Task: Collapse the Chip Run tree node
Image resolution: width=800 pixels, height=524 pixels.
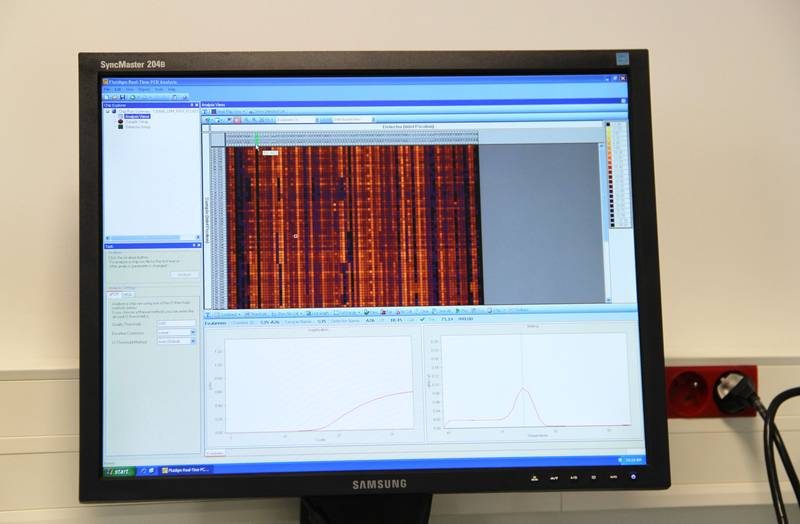Action: [x=107, y=111]
